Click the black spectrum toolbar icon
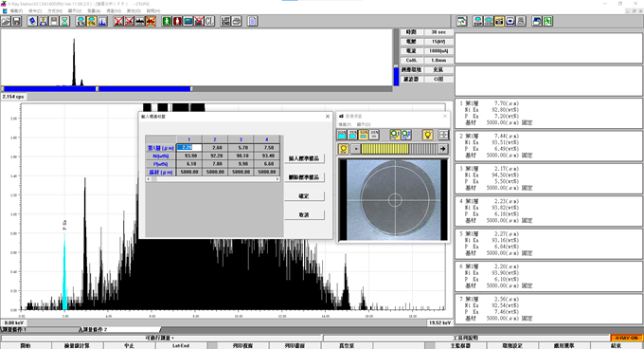Image resolution: width=644 pixels, height=349 pixels. coord(139,21)
